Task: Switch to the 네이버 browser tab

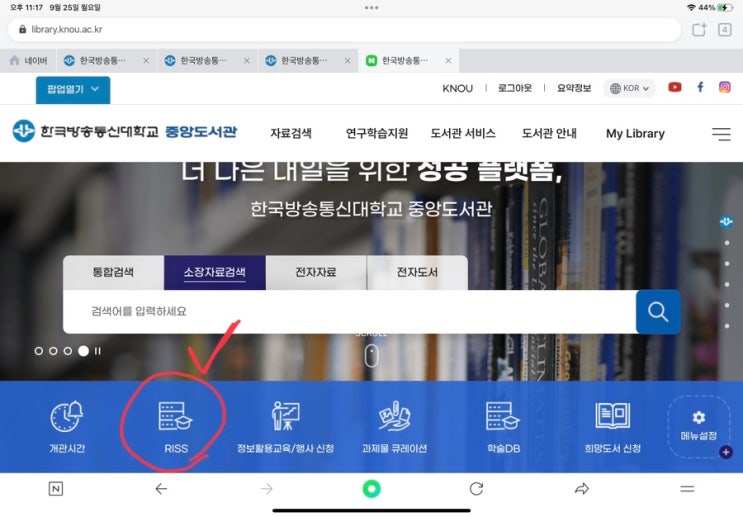Action: pyautogui.click(x=28, y=61)
